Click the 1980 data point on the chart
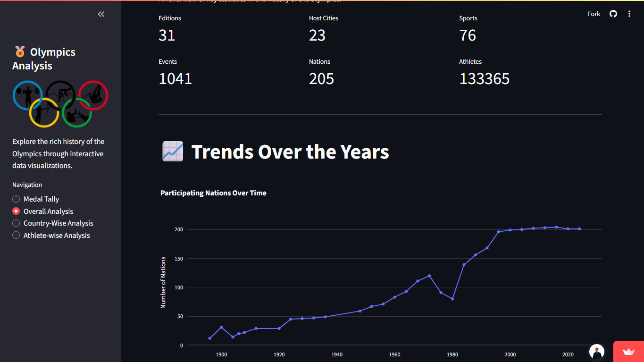The width and height of the screenshot is (644, 362). point(452,299)
